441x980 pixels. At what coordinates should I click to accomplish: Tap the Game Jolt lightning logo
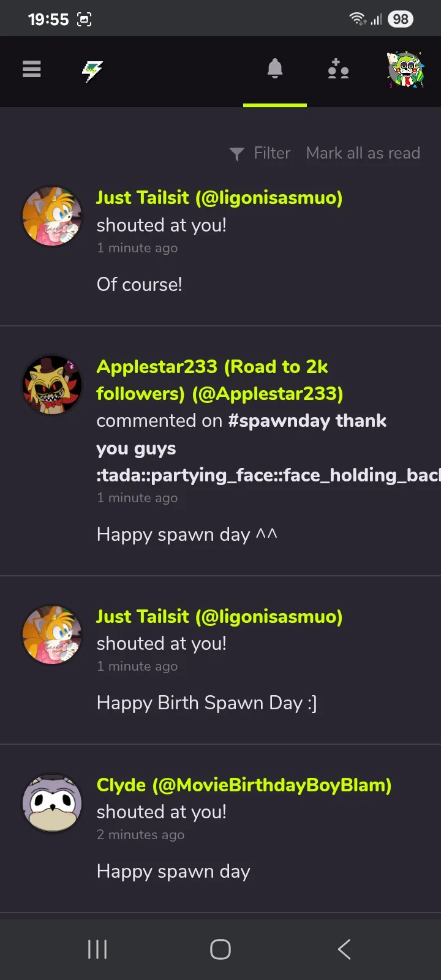pyautogui.click(x=92, y=71)
